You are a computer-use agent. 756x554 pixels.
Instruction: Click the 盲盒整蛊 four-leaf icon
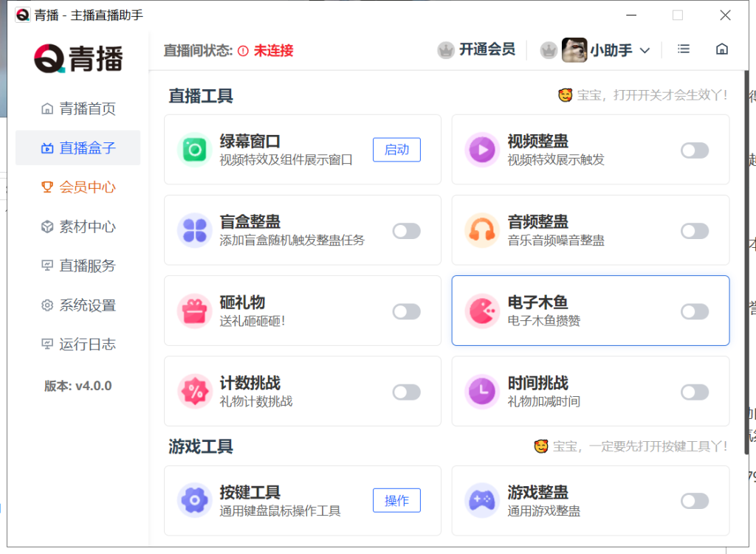pos(195,230)
